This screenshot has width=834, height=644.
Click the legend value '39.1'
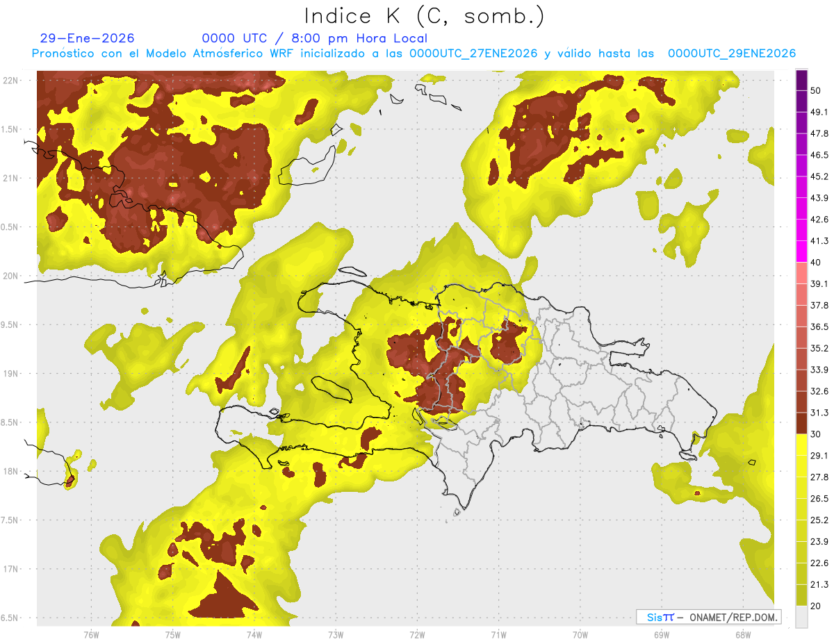819,283
